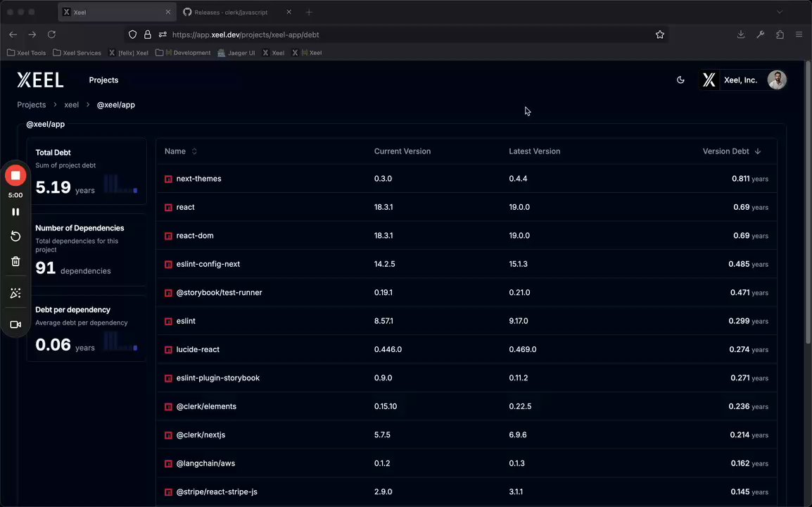
Task: Click the npm icon beside next-themes
Action: pos(168,179)
